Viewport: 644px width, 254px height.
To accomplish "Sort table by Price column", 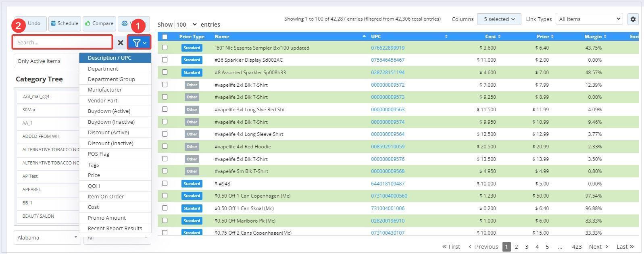I will click(543, 36).
